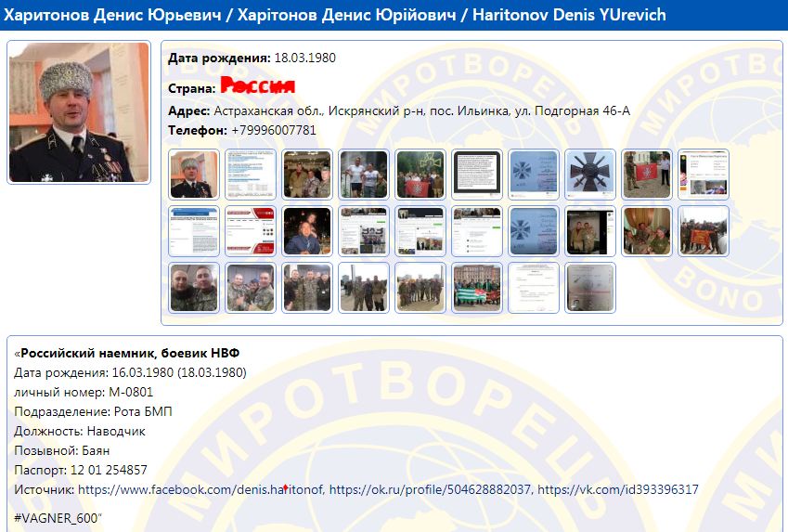Open the first thumbnail in the third row
Screen dimensions: 788x532
(195, 287)
